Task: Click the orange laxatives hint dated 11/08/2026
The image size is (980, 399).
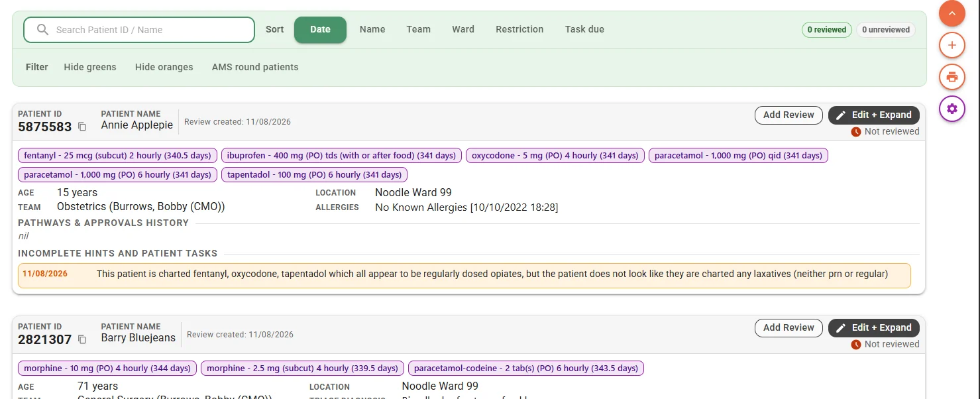Action: point(464,276)
